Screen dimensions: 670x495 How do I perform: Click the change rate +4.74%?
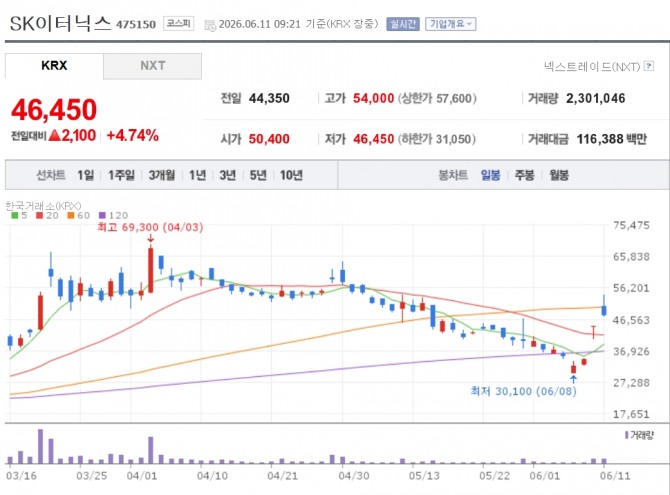point(132,136)
